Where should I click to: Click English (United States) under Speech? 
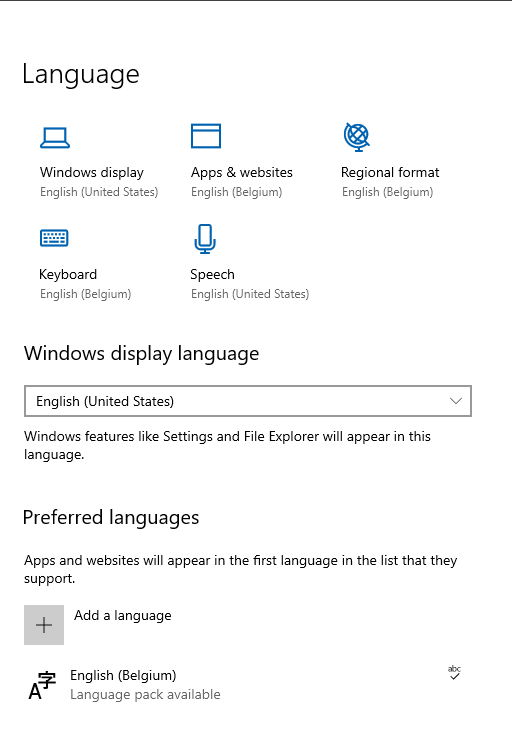(x=250, y=294)
